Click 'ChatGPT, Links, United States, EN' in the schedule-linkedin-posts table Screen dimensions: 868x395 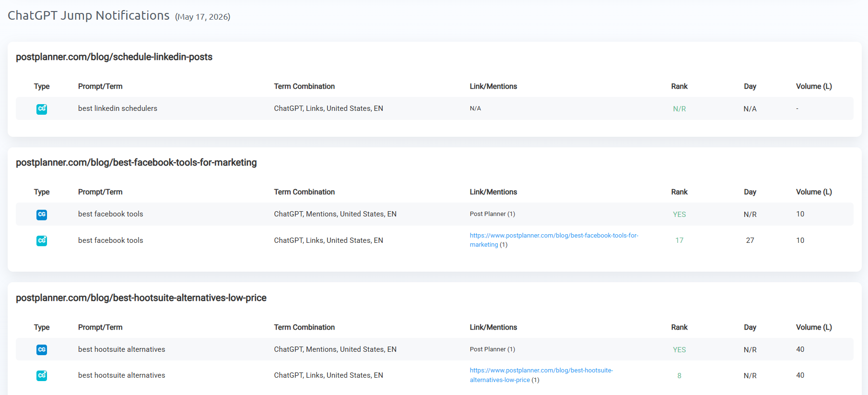pyautogui.click(x=328, y=108)
